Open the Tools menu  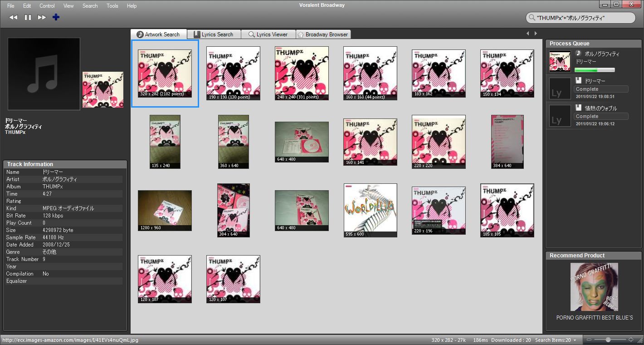coord(112,6)
